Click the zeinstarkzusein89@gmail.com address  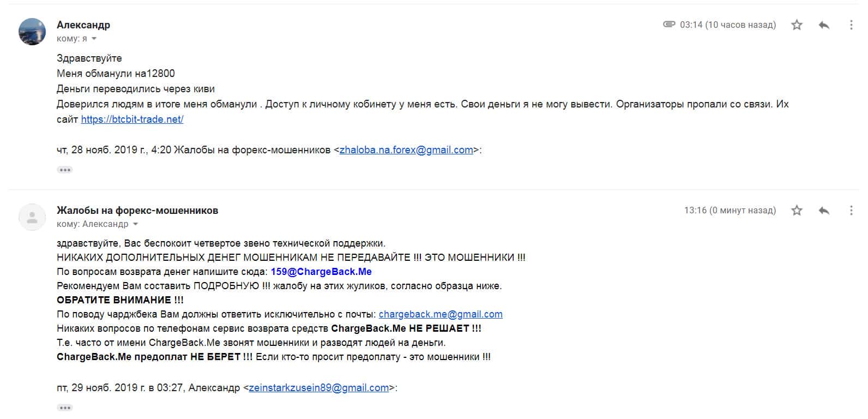(x=318, y=388)
